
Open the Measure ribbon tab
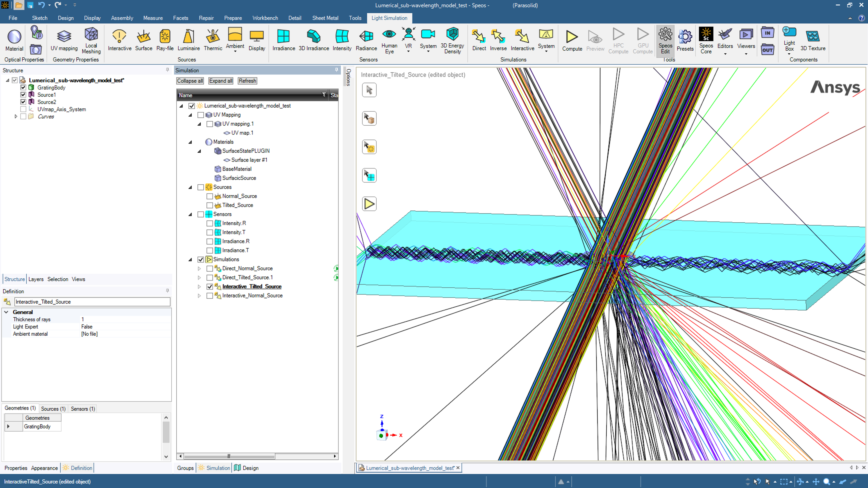pos(153,18)
